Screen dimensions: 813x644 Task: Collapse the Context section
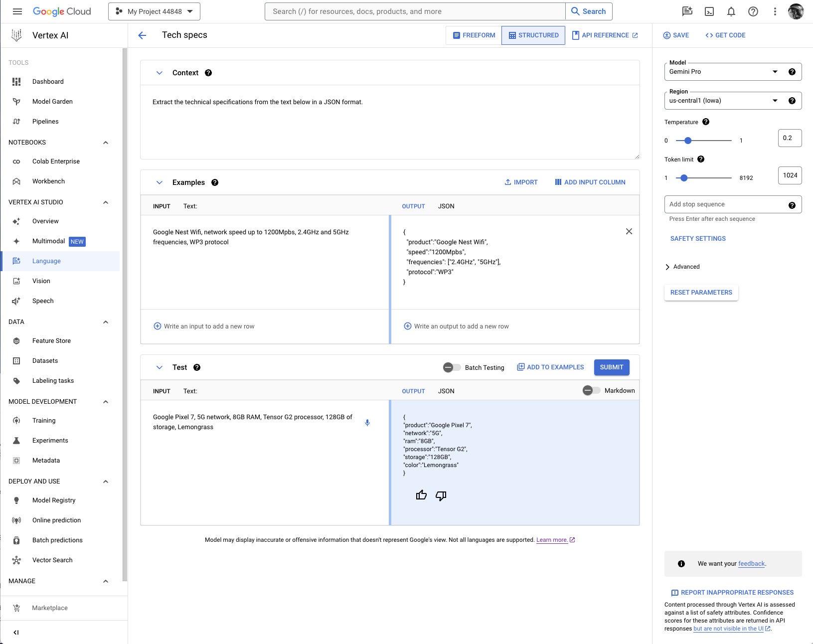(x=160, y=73)
